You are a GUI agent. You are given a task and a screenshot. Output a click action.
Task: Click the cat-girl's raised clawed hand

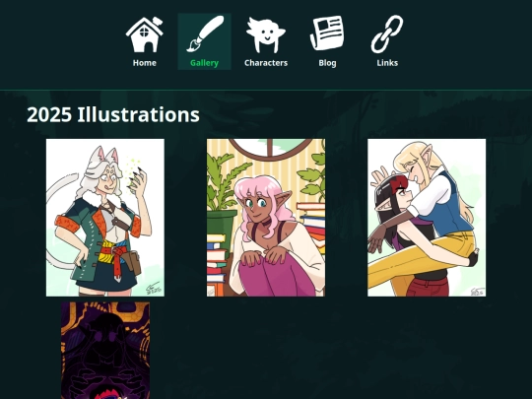(x=139, y=180)
